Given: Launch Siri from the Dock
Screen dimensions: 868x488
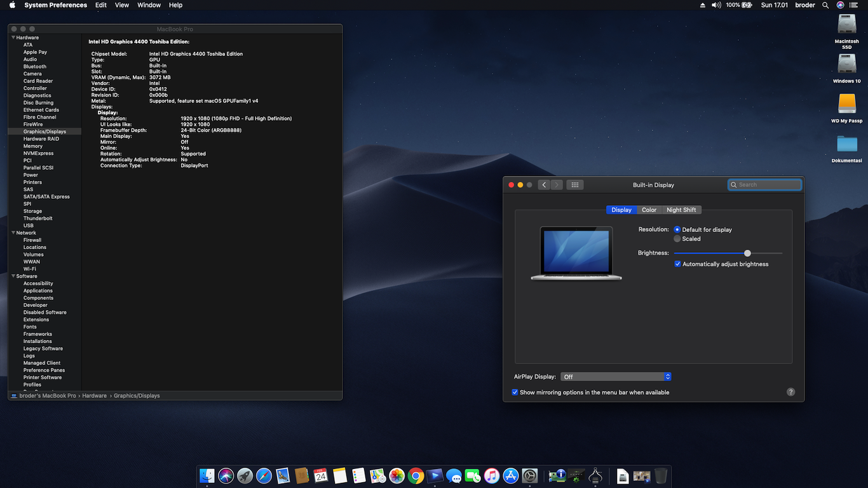Looking at the screenshot, I should tap(226, 475).
